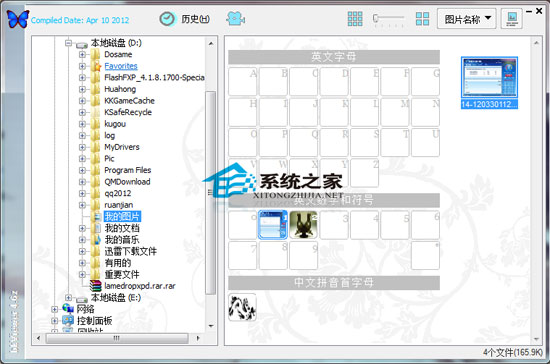
Task: Select the 迅雷下载文件 folder
Action: pos(130,251)
